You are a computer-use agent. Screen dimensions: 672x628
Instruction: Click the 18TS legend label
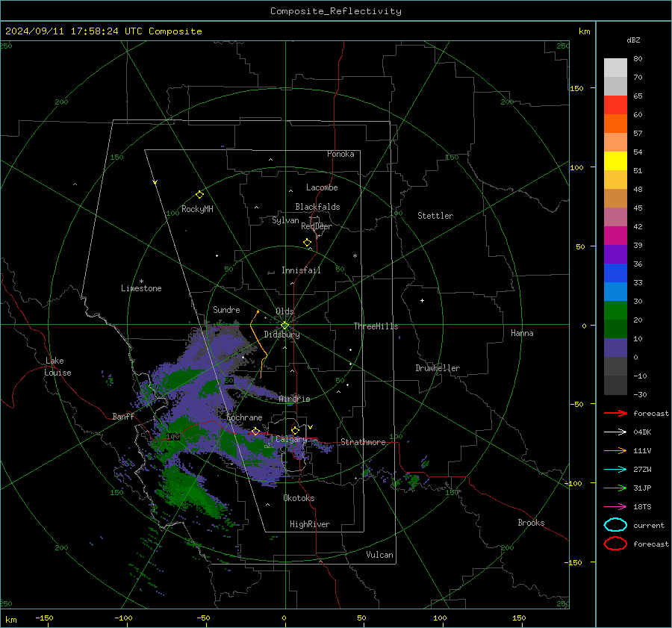(642, 507)
